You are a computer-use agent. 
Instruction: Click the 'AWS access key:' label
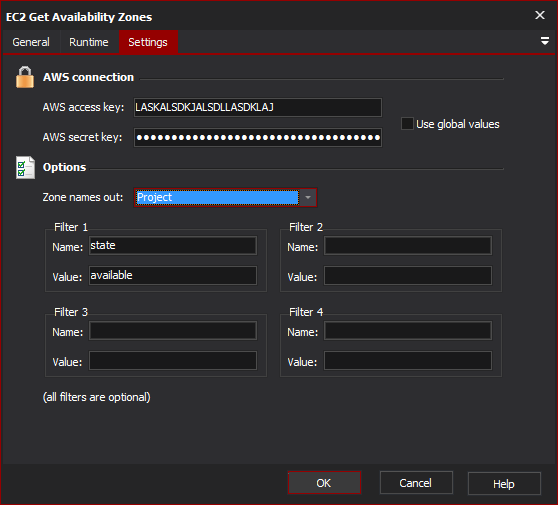coord(83,107)
